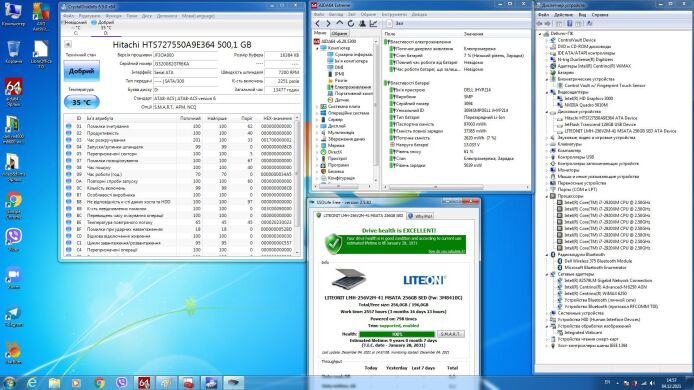Screen dimensions: 694x390
Task: Open Disk menu in CrystalDiskInfo
Action: [x=147, y=16]
